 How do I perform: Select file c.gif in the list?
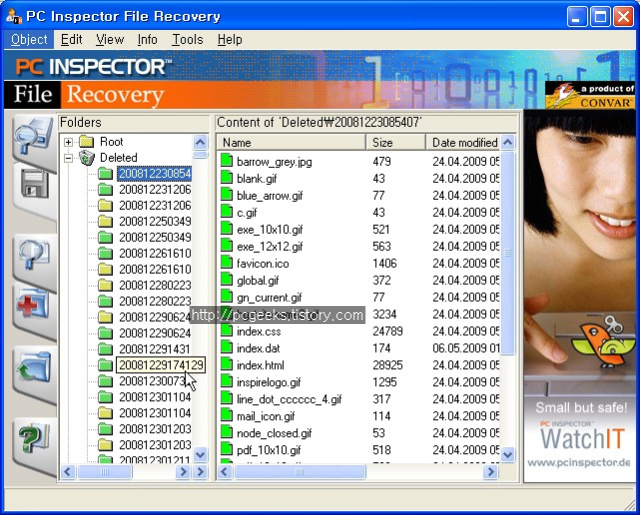click(247, 213)
